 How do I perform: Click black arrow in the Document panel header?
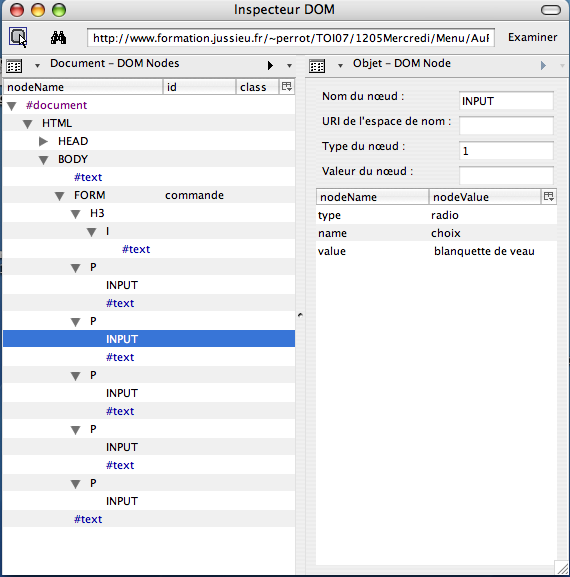[x=270, y=66]
